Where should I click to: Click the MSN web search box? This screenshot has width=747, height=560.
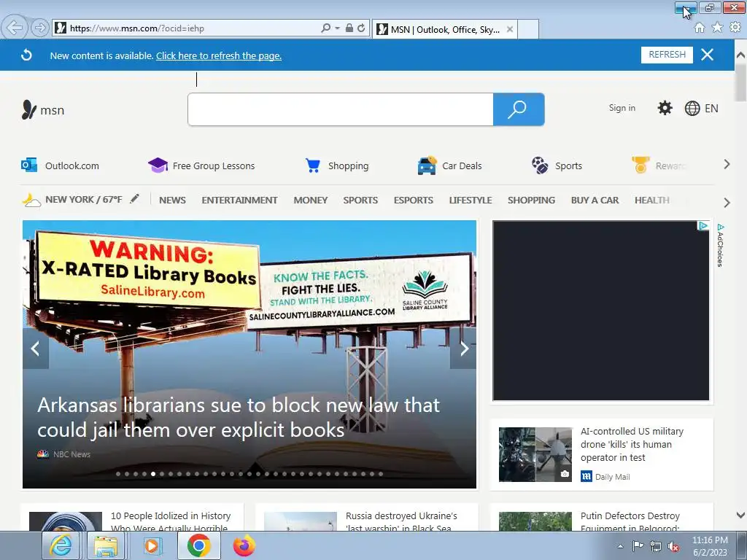341,109
